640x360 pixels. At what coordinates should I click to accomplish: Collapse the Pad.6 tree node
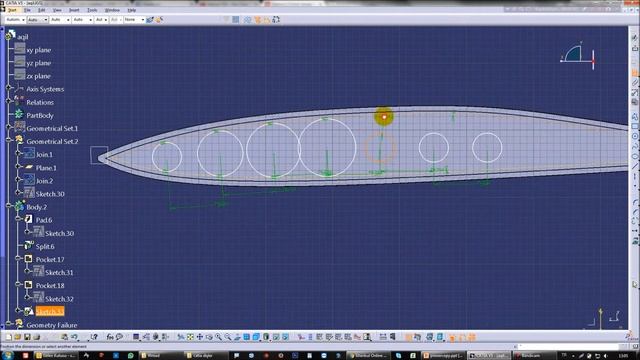tap(18, 219)
